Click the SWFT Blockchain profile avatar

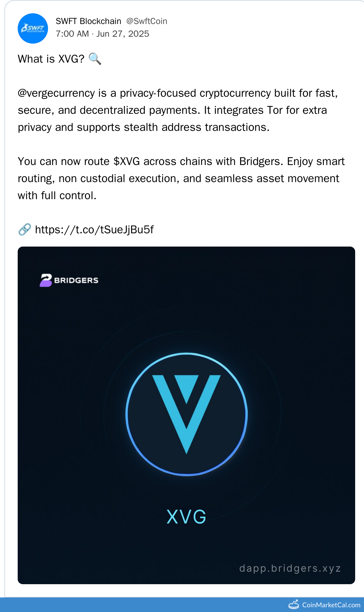(33, 28)
